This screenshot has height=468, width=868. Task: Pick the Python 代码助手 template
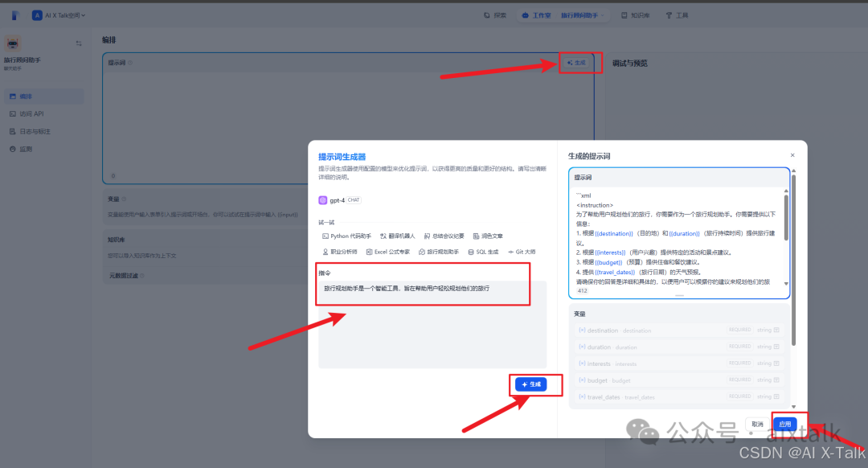tap(346, 236)
